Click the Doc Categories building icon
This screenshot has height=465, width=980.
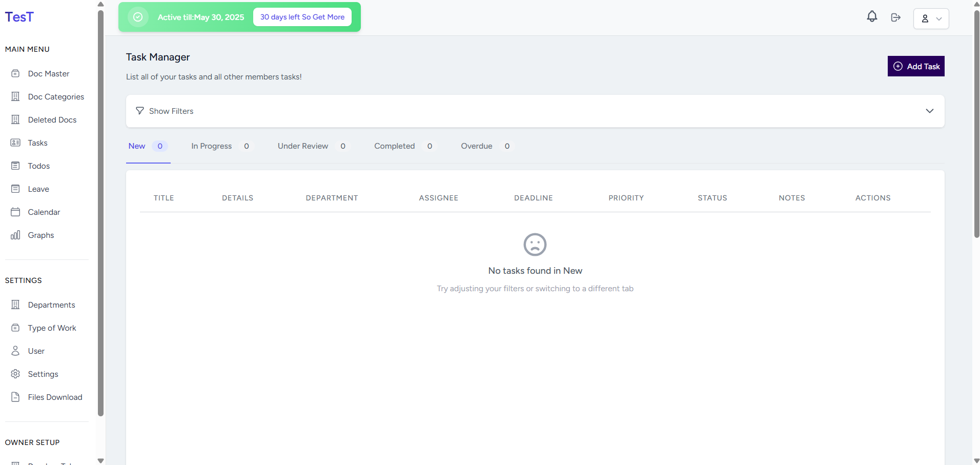15,96
